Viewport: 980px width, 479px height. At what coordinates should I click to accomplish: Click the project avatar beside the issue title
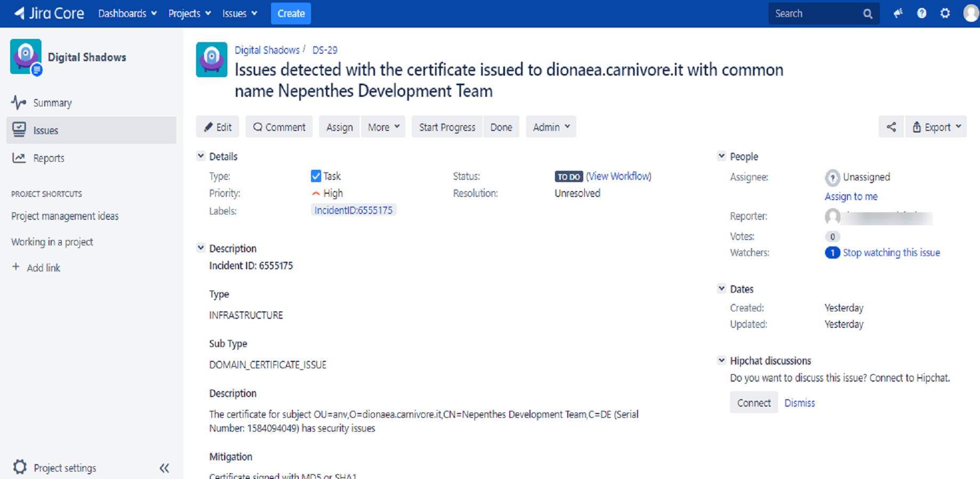tap(211, 60)
